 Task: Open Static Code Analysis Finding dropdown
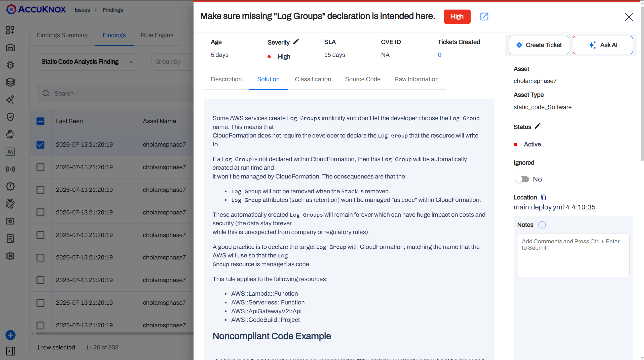[89, 62]
